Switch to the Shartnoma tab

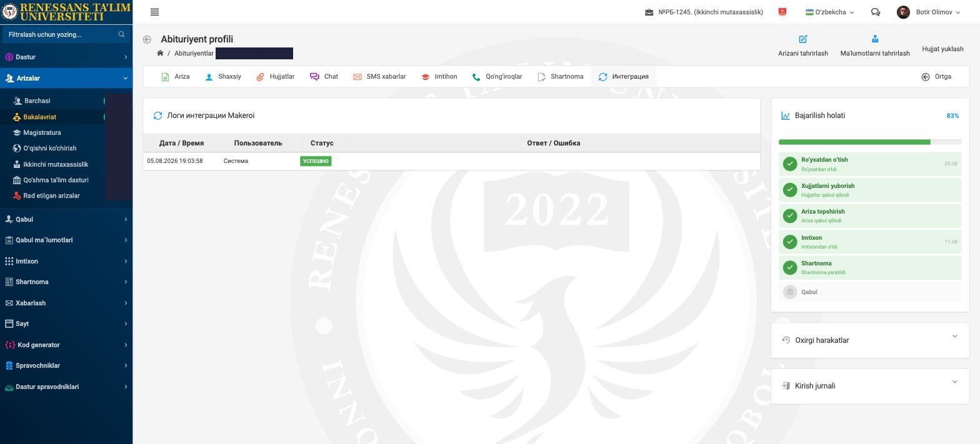561,77
